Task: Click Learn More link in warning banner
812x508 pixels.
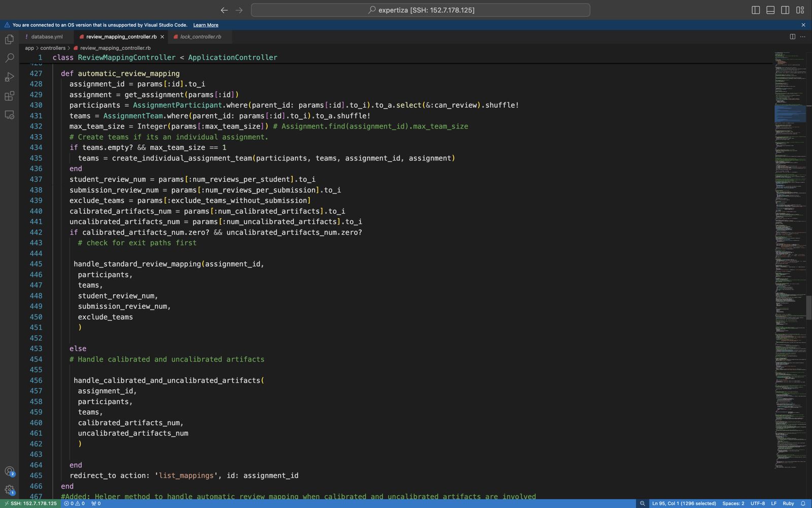Action: tap(206, 25)
